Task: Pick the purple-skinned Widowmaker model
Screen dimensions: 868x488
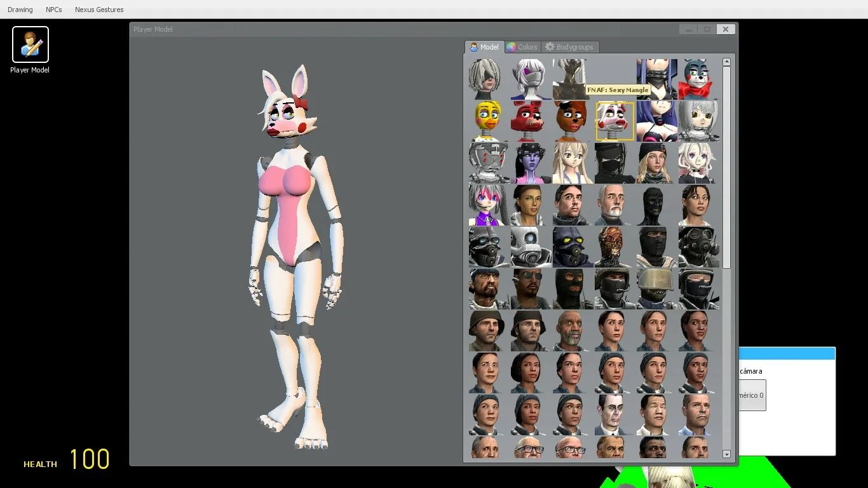Action: (531, 163)
